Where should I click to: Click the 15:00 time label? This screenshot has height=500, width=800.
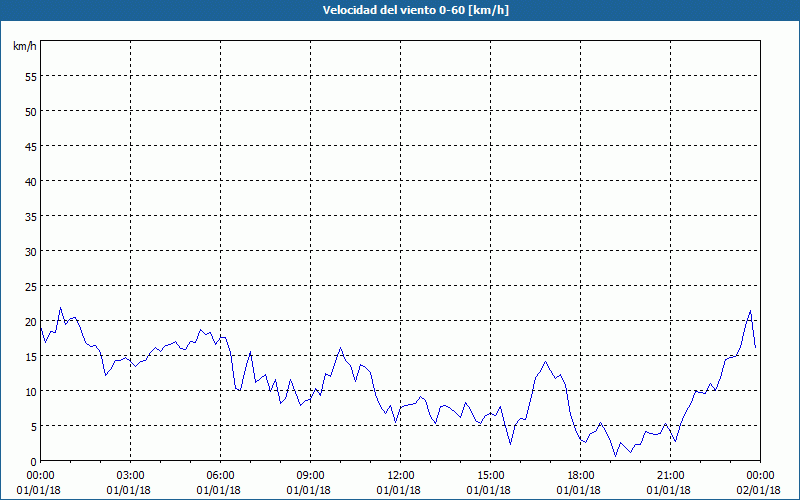(490, 476)
